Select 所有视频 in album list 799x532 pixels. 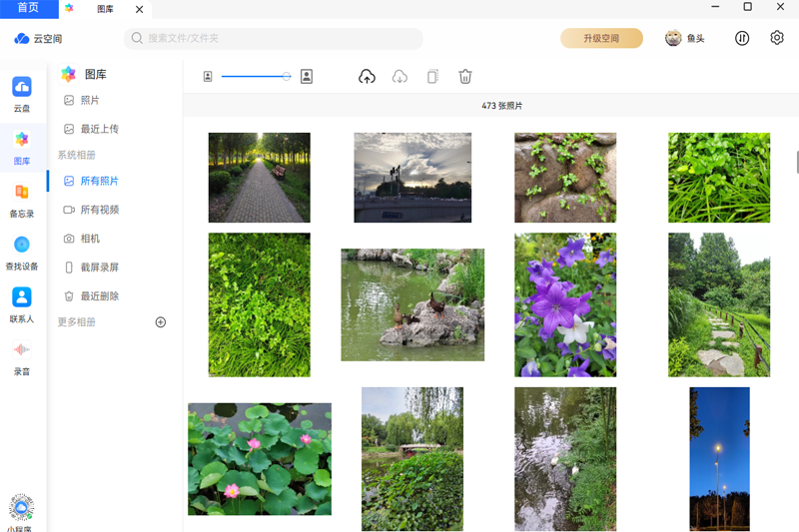click(x=99, y=210)
